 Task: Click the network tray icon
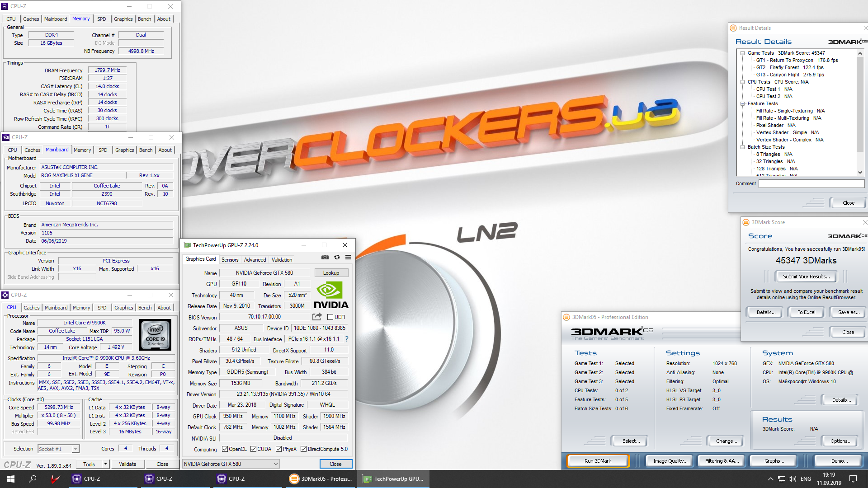click(781, 479)
